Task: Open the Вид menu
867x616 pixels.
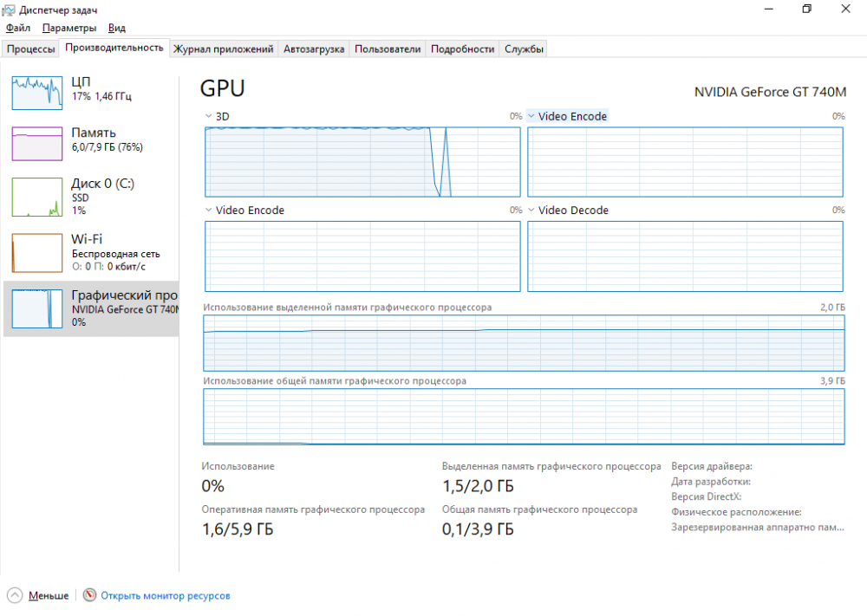Action: [117, 28]
